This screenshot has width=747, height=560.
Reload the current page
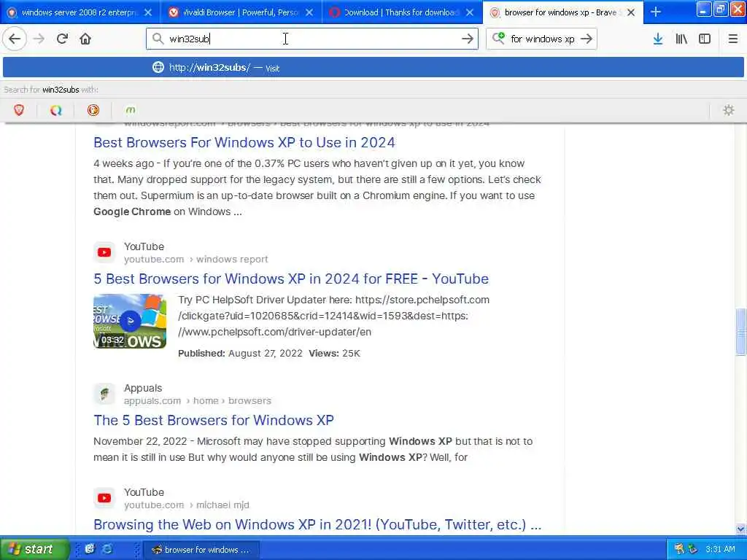tap(62, 39)
